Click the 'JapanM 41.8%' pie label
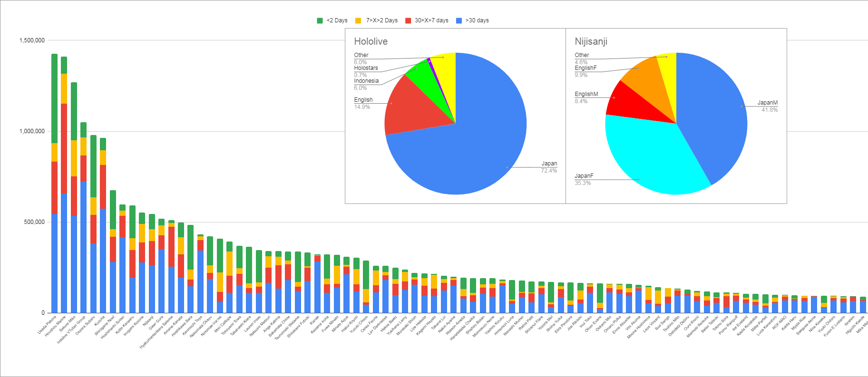Viewport: 868px width, 377px height. (768, 106)
